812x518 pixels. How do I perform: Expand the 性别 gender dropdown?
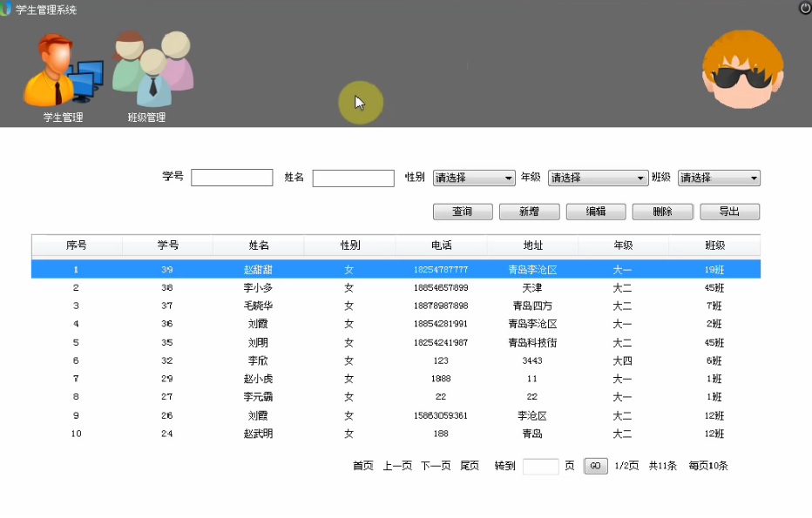tap(474, 178)
